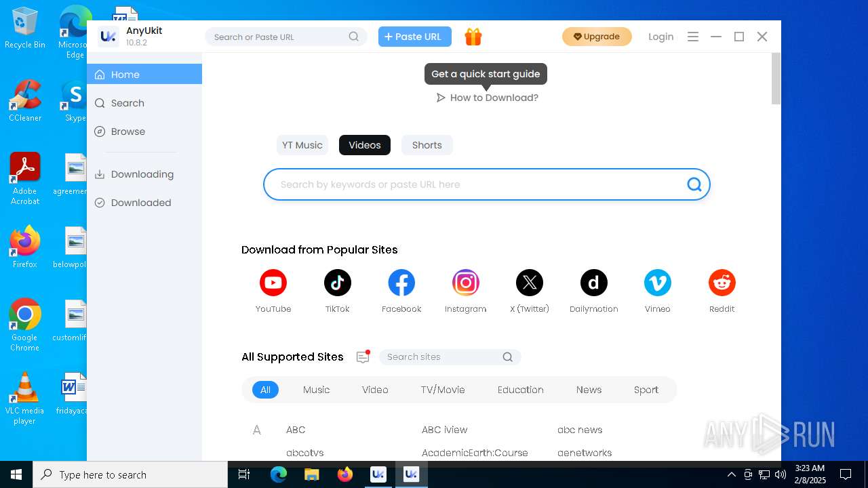Click the aenetworks site link
Viewport: 868px width, 488px height.
585,453
